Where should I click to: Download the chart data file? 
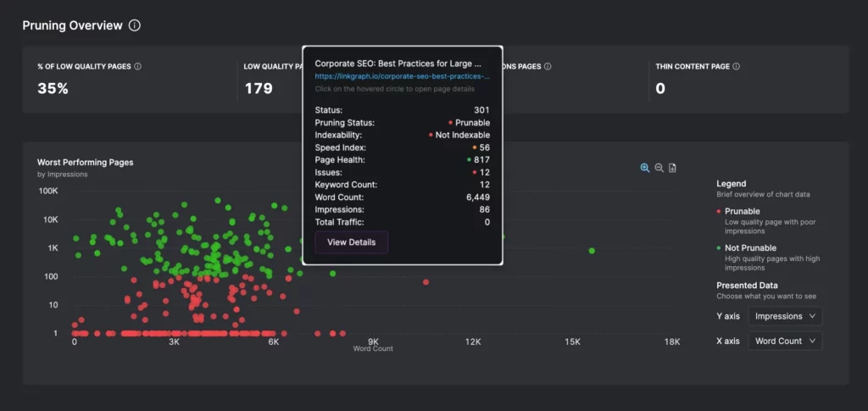coord(672,168)
